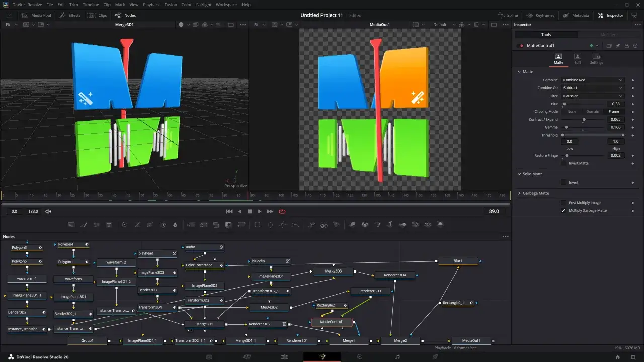Reset MatteControl1 settings to defaults
Screen dimensions: 644x362
click(635, 46)
